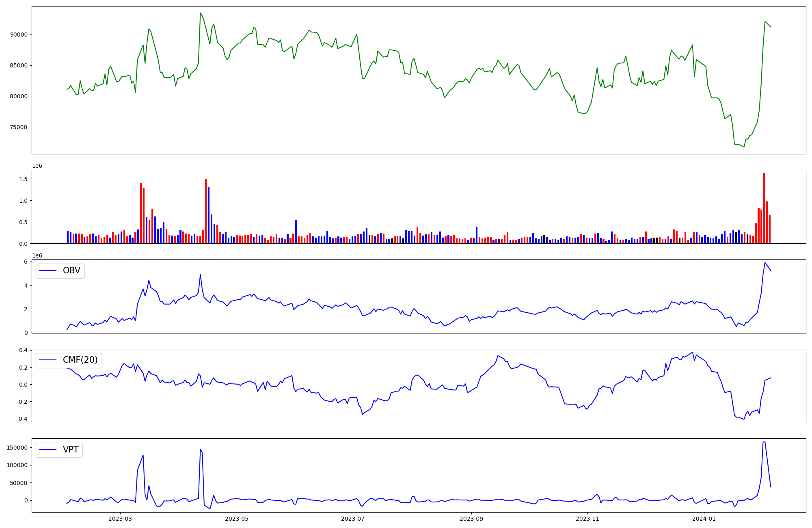
Task: Click the 150000 VPT axis tick label
Action: [x=17, y=448]
